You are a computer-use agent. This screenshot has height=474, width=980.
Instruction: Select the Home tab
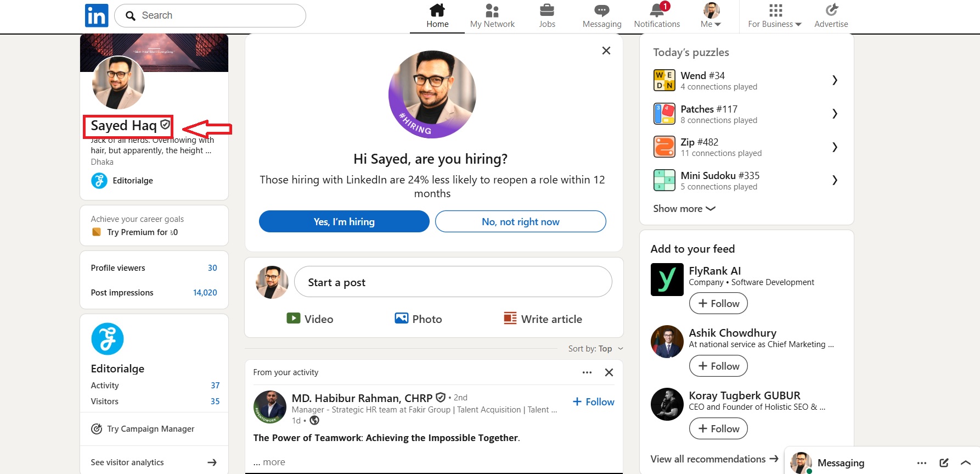[437, 15]
